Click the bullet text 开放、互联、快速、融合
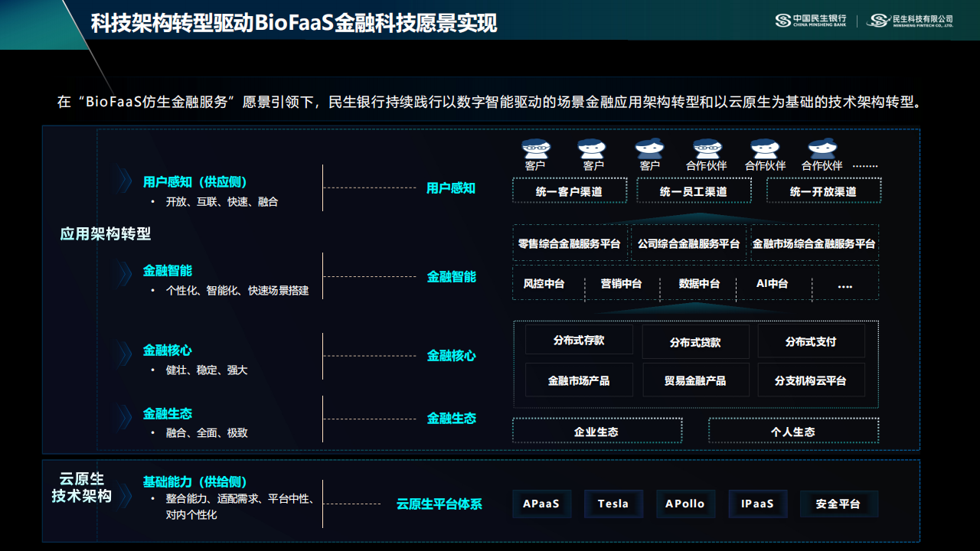Screen dimensions: 980x551 coord(222,202)
